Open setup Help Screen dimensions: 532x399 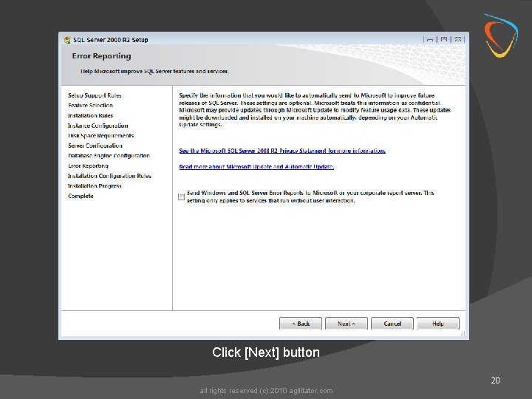click(437, 324)
